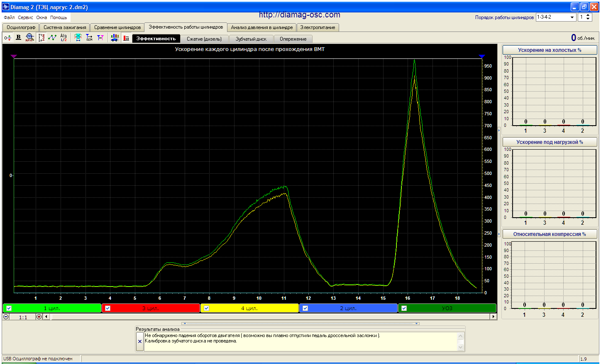
Task: Switch to the Система зажигания tab
Action: pos(65,27)
